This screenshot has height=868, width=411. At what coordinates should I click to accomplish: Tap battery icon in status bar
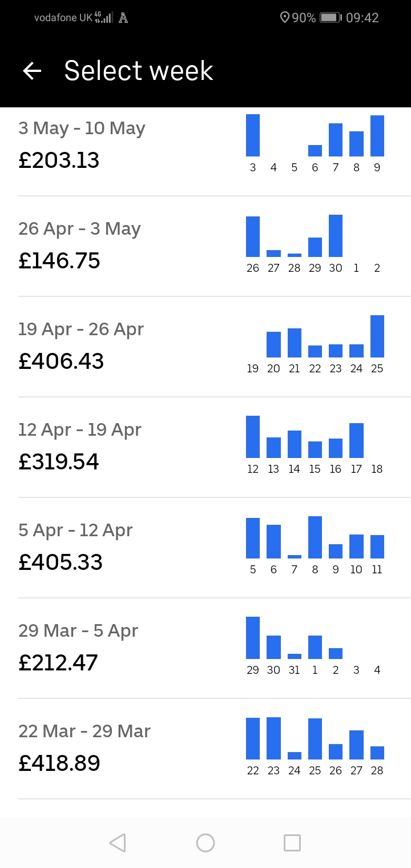(x=331, y=18)
